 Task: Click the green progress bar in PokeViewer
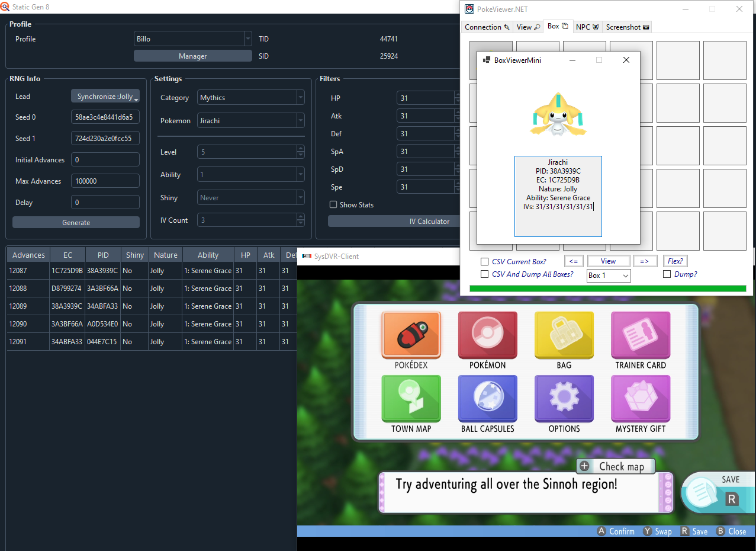pyautogui.click(x=607, y=289)
